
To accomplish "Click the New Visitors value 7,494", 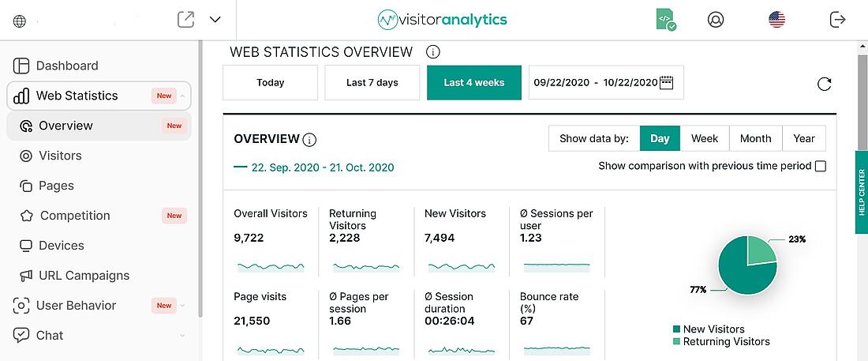I will point(440,238).
